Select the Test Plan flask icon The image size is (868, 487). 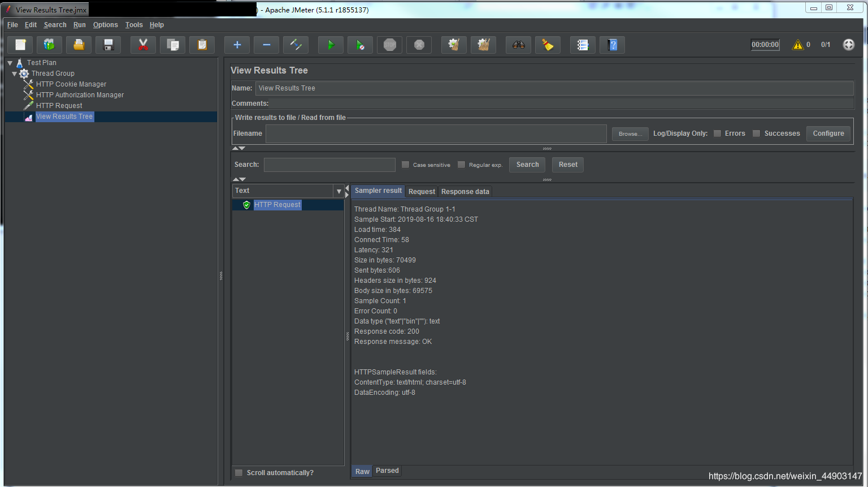tap(20, 63)
